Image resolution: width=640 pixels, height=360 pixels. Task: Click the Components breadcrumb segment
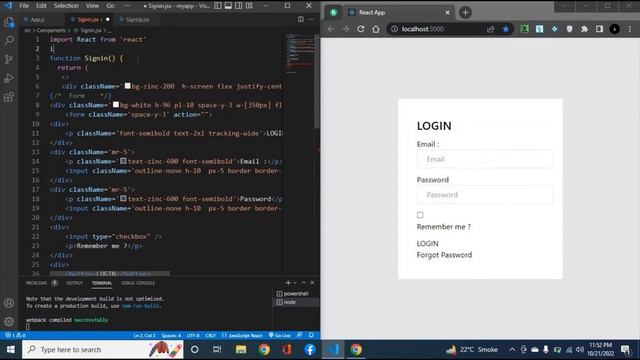click(x=51, y=30)
